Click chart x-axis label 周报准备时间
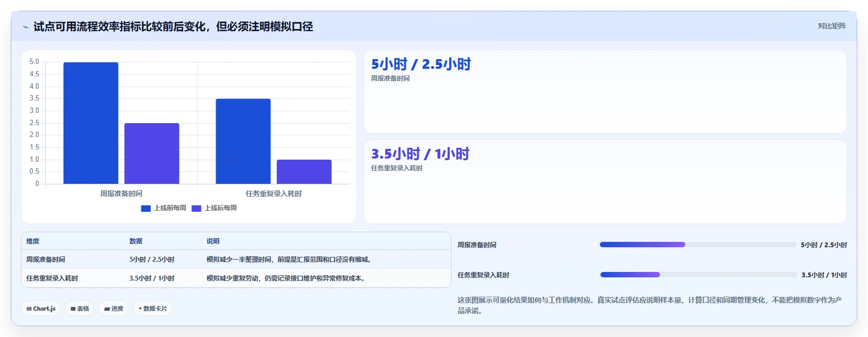Screen dimensions: 868x337 tap(121, 193)
